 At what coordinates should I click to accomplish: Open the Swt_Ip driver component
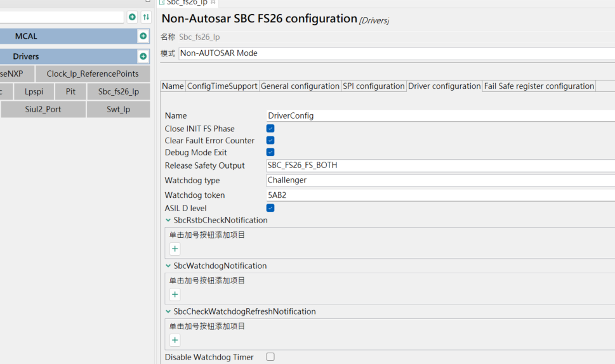pos(119,109)
